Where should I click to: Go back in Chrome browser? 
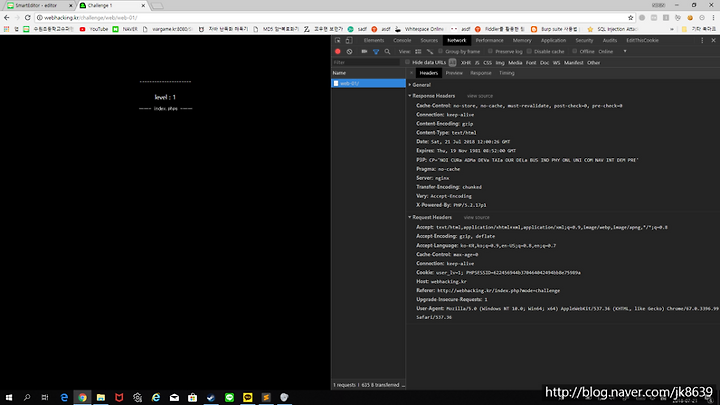coord(6,17)
